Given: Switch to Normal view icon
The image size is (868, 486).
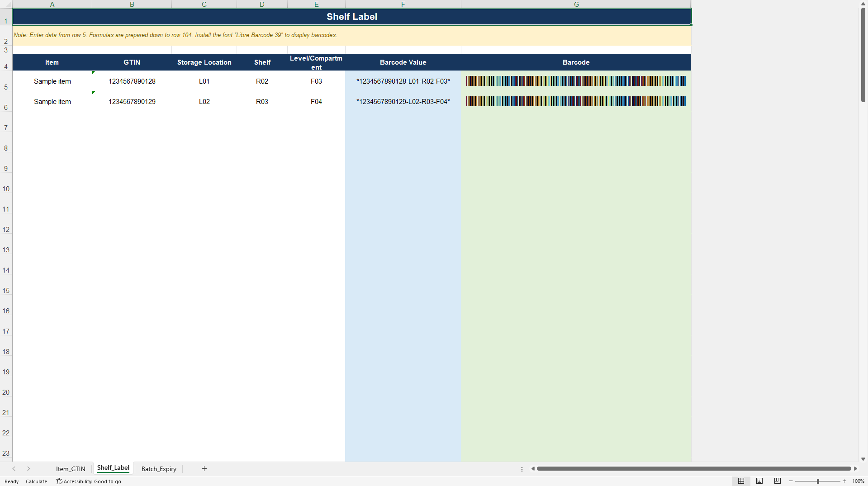Looking at the screenshot, I should pos(741,481).
